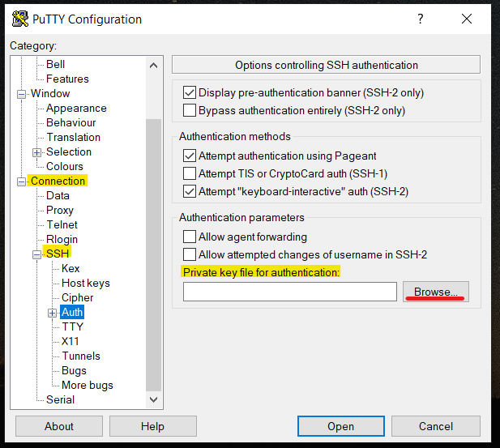Image resolution: width=500 pixels, height=448 pixels.
Task: Enable Allow agent forwarding option
Action: [190, 237]
